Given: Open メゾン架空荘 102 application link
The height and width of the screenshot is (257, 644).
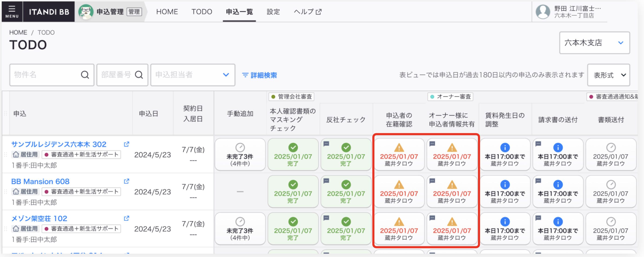Looking at the screenshot, I should (x=39, y=218).
